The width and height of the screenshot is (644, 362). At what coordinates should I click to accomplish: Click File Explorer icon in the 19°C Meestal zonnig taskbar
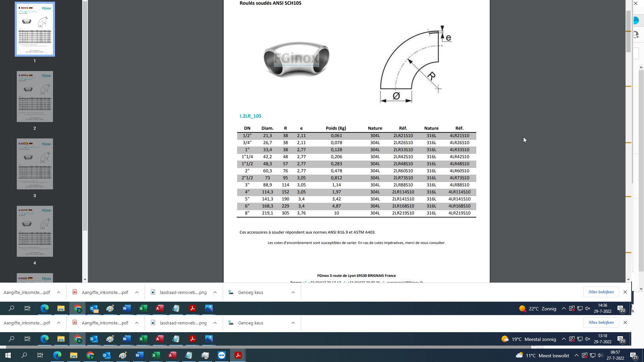coord(61,339)
